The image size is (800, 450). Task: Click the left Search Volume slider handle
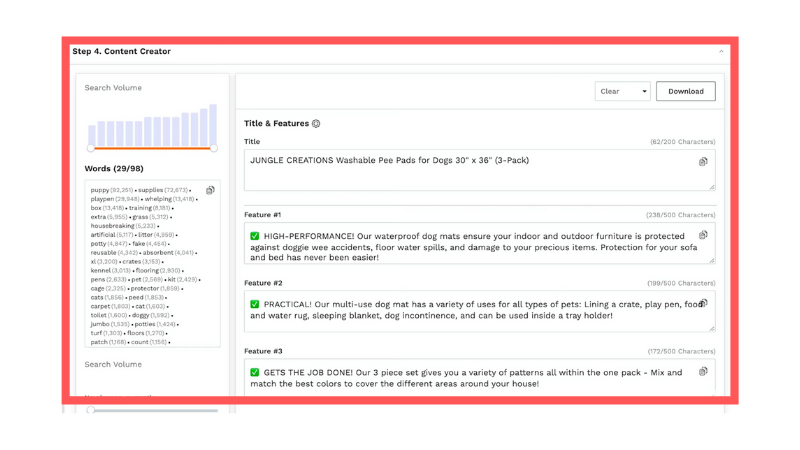91,148
